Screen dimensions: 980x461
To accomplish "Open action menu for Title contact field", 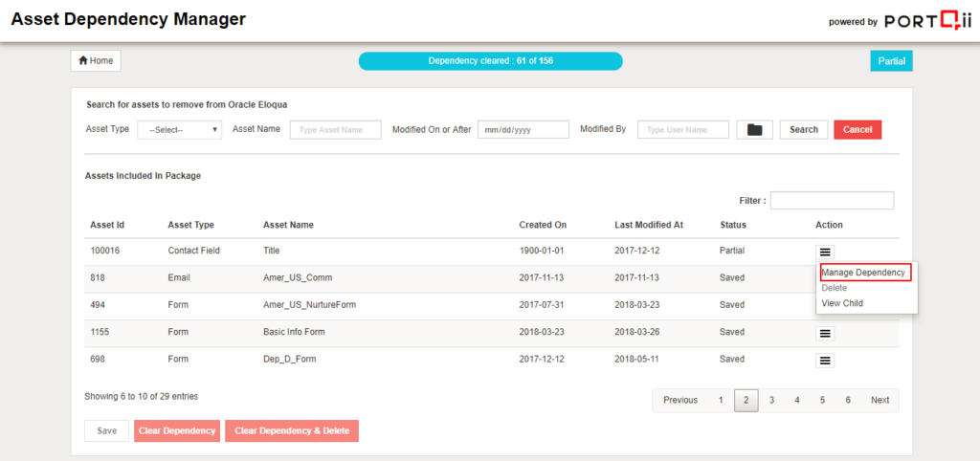I will click(x=826, y=252).
